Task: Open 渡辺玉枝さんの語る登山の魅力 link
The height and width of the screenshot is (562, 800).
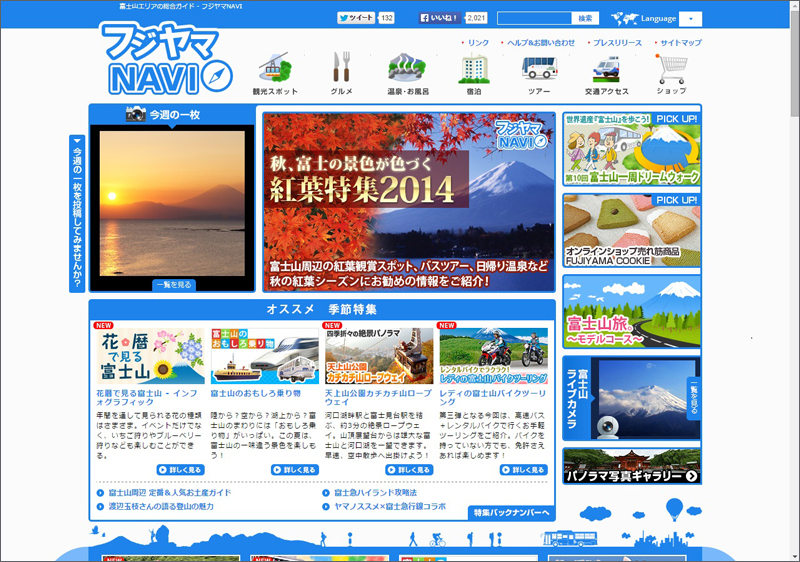Action: coord(161,506)
